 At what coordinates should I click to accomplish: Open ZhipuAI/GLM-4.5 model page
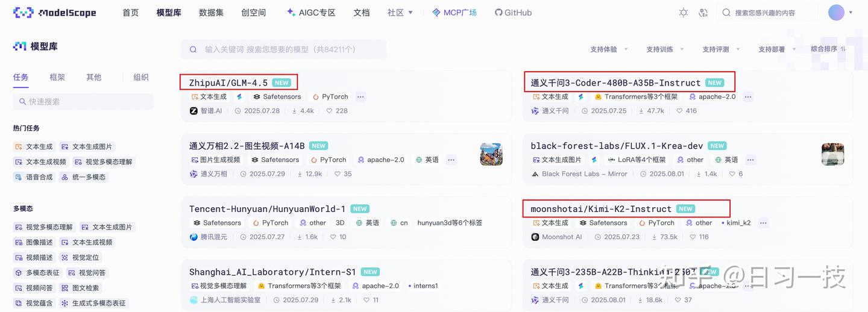228,83
